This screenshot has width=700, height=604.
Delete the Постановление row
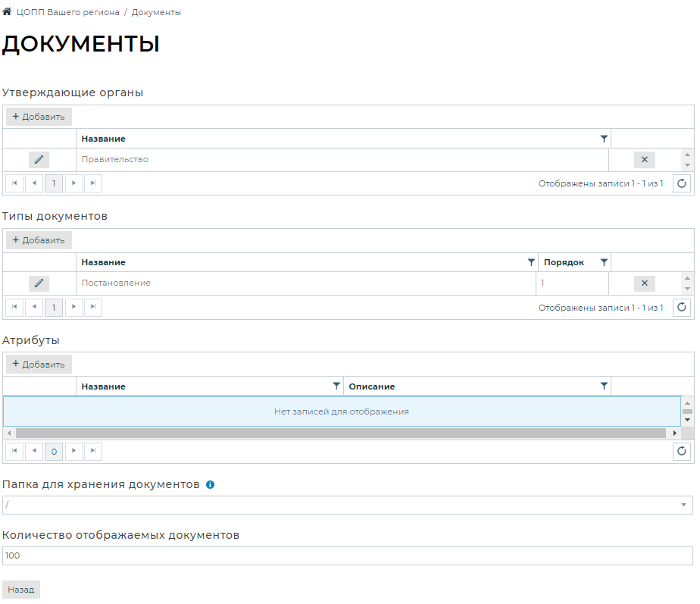644,283
